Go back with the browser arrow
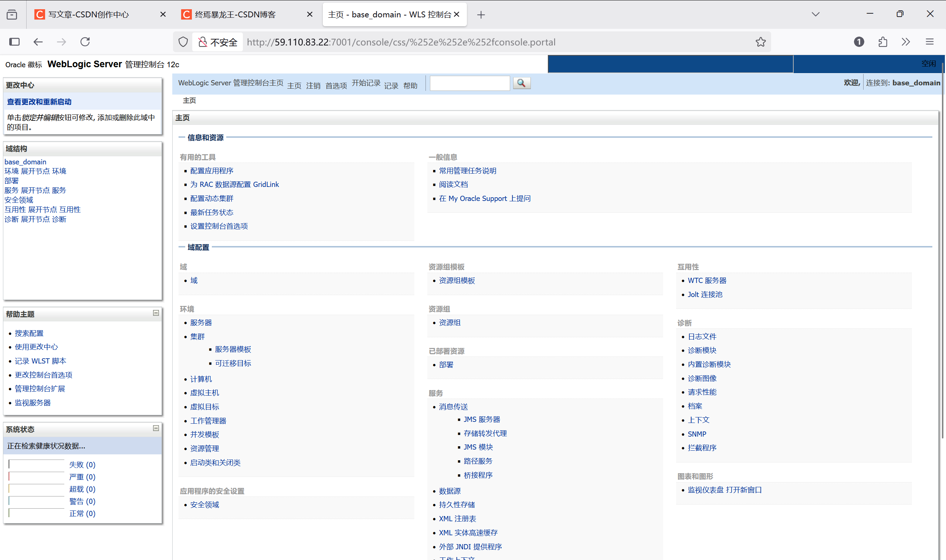This screenshot has height=560, width=946. coord(38,42)
